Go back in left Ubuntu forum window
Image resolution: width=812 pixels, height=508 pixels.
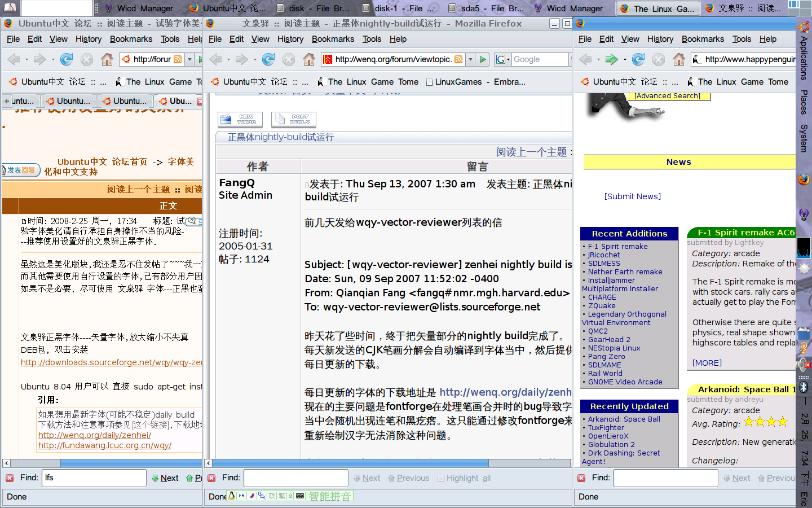point(14,59)
